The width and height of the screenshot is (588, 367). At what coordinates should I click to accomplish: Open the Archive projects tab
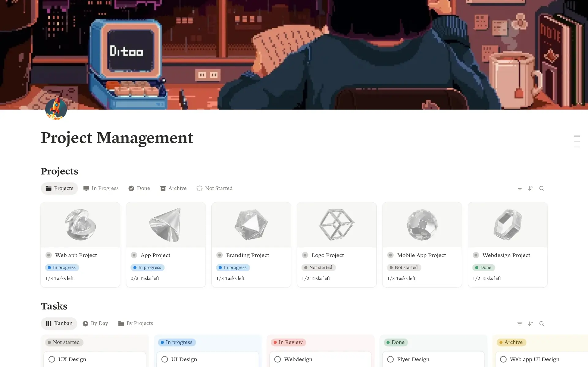click(x=173, y=189)
